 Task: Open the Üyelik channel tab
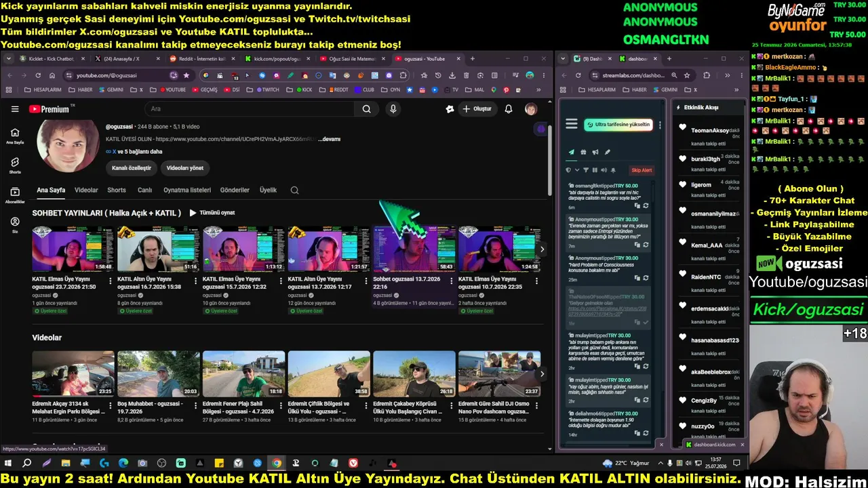pos(268,190)
